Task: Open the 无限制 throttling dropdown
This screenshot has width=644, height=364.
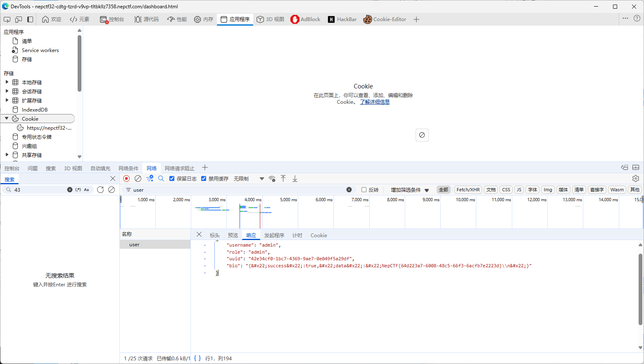Action: 249,179
